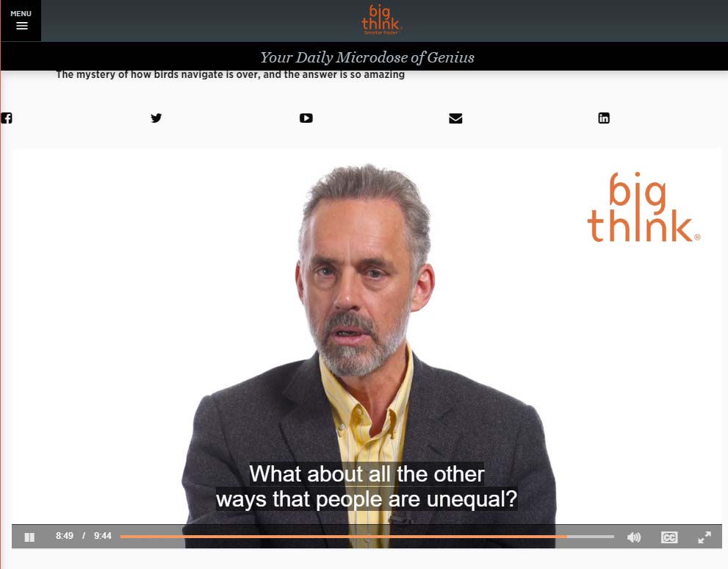This screenshot has width=728, height=569.
Task: Click the Your Daily Microdose of Genius banner
Action: (367, 57)
